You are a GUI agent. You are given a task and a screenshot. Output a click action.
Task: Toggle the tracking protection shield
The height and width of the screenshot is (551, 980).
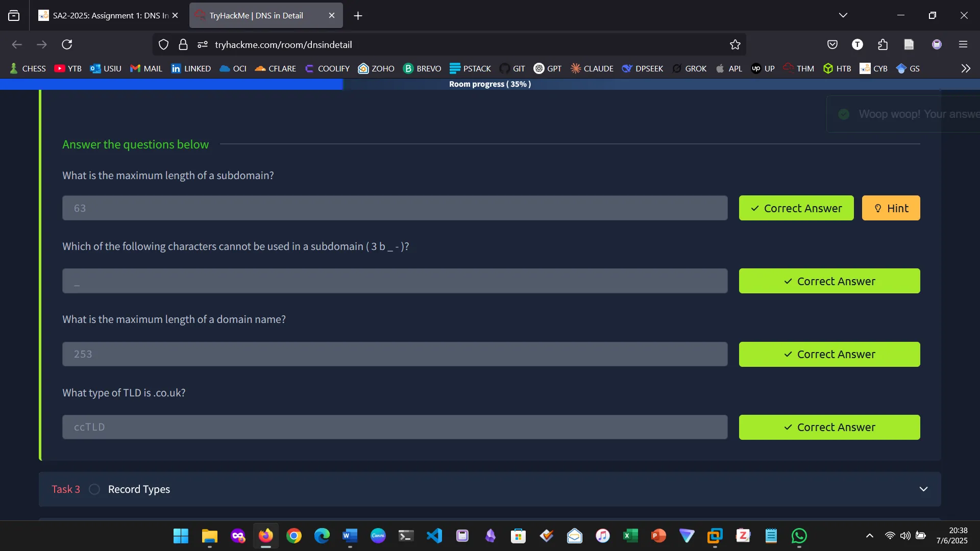[163, 44]
